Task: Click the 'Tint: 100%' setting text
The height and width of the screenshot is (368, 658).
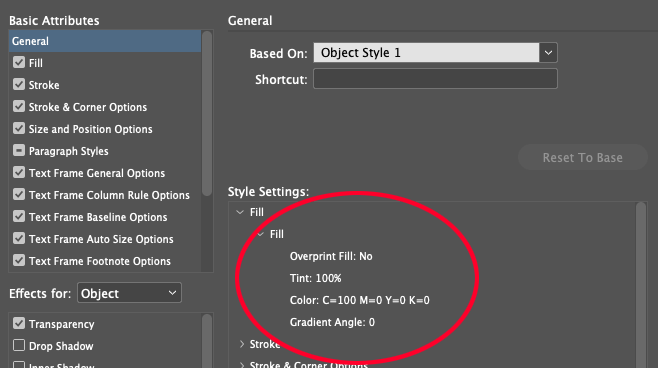Action: (x=316, y=278)
